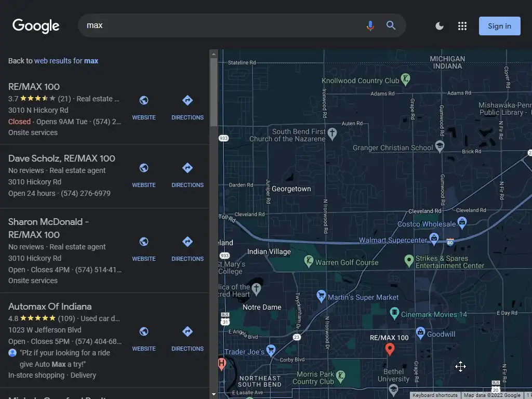Click the red RE/MAX 100 map pin
This screenshot has height=399, width=532.
pyautogui.click(x=390, y=349)
